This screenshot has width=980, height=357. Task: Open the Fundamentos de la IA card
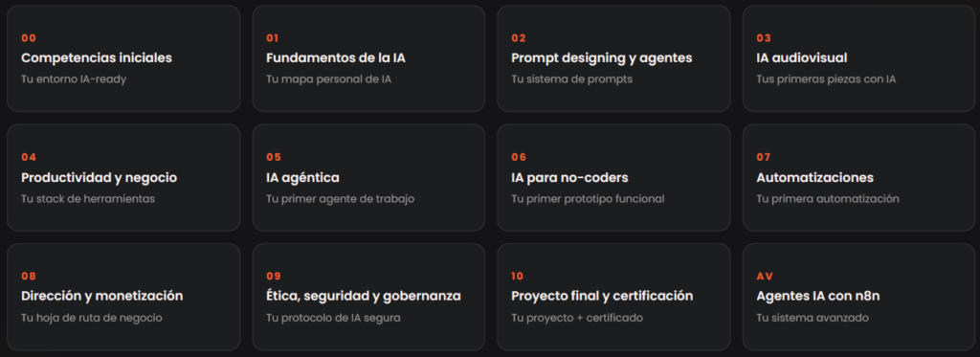click(368, 58)
